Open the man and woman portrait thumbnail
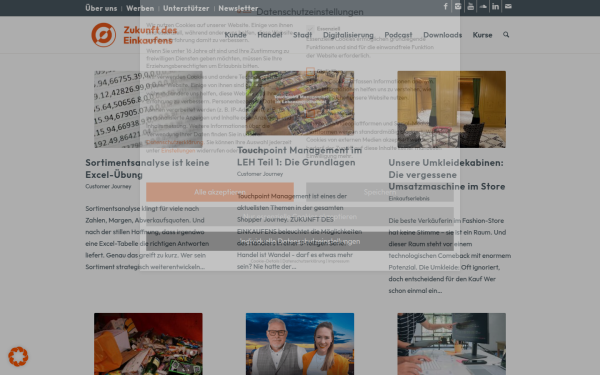The image size is (600, 375). [300, 344]
